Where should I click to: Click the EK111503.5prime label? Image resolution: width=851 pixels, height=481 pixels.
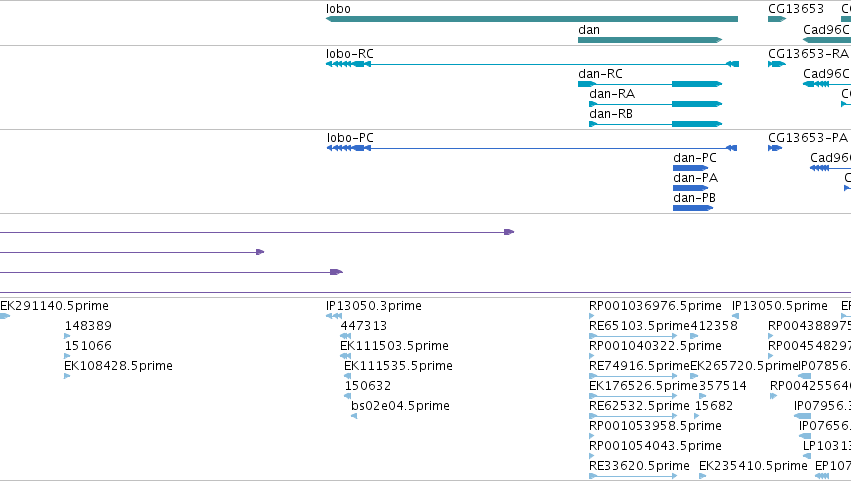pyautogui.click(x=394, y=346)
